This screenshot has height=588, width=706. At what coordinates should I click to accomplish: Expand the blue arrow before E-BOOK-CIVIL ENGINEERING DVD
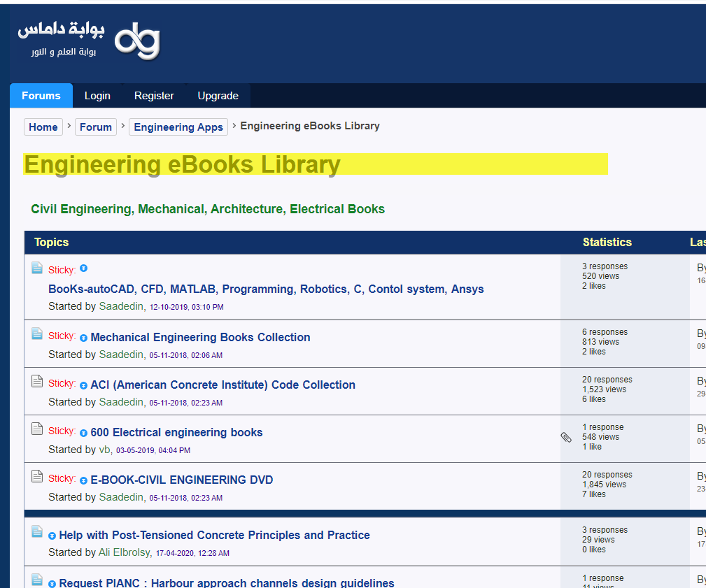(84, 481)
